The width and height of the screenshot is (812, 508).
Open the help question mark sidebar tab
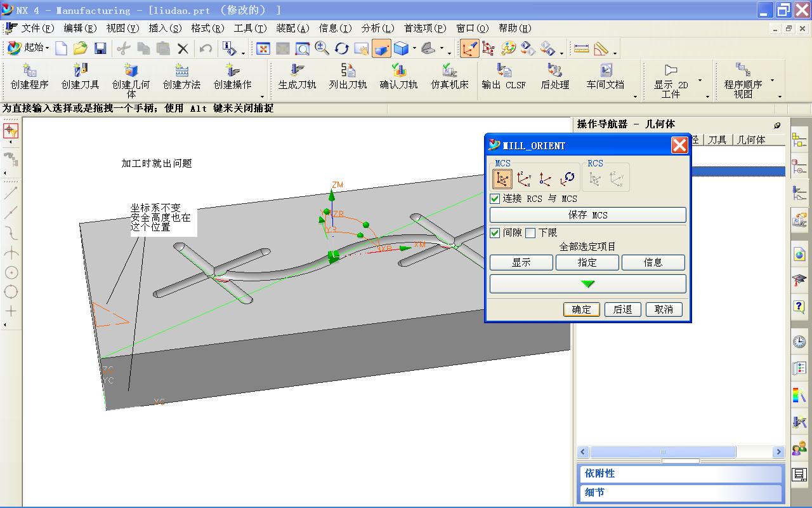pyautogui.click(x=799, y=307)
